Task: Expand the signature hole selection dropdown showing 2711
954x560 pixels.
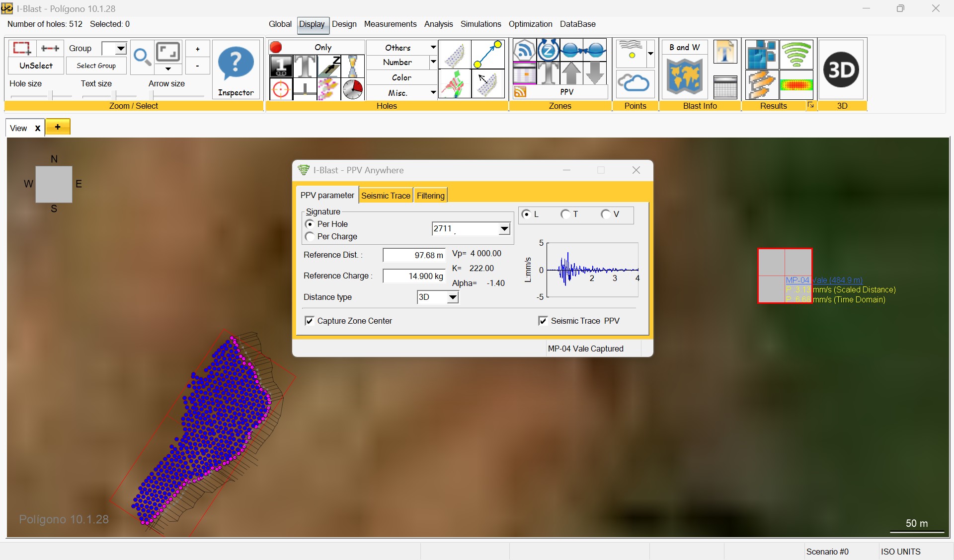Action: tap(505, 229)
